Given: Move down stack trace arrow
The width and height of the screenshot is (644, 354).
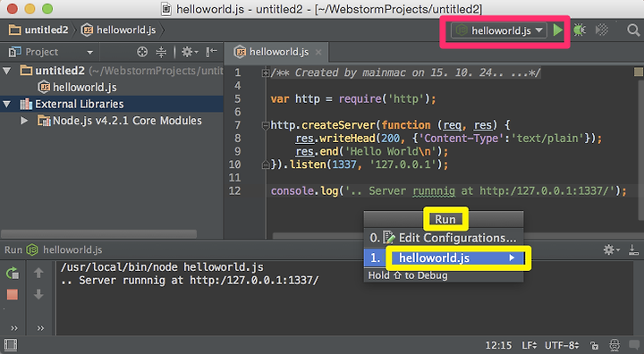Looking at the screenshot, I should 38,294.
